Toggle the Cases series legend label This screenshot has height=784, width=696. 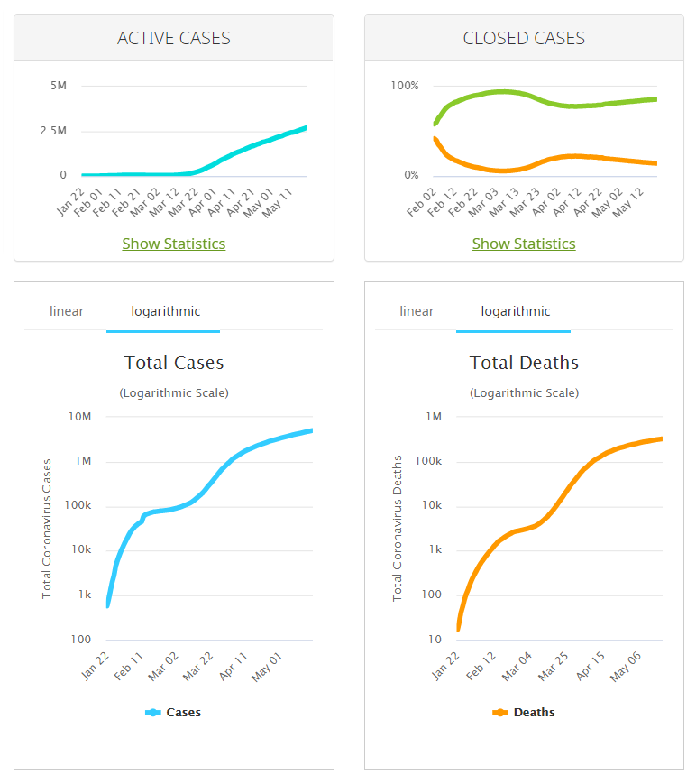tap(183, 713)
